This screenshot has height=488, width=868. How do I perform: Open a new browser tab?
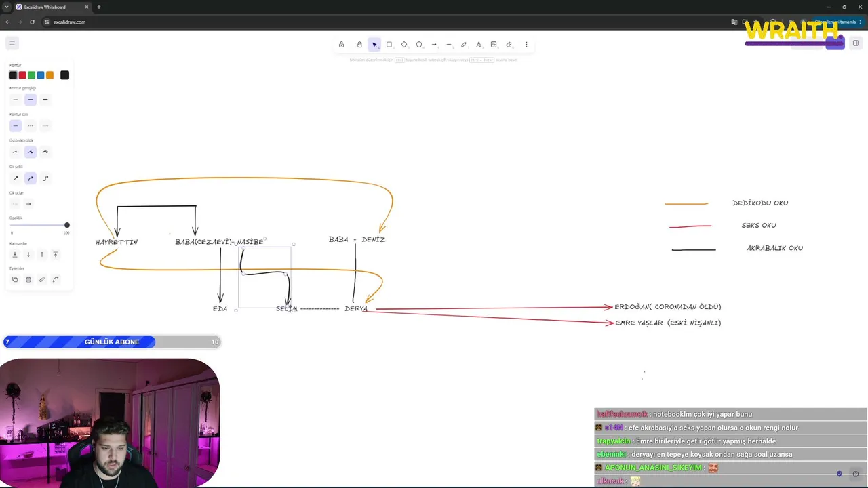99,7
